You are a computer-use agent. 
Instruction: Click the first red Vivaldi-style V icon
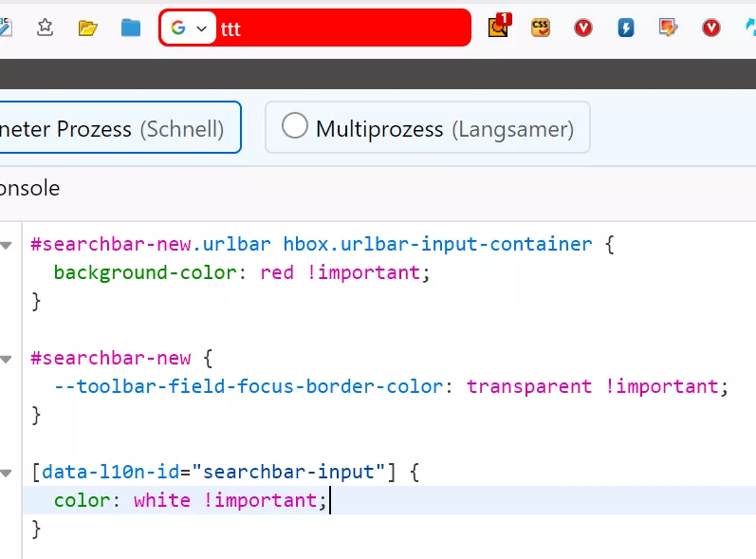coord(583,28)
